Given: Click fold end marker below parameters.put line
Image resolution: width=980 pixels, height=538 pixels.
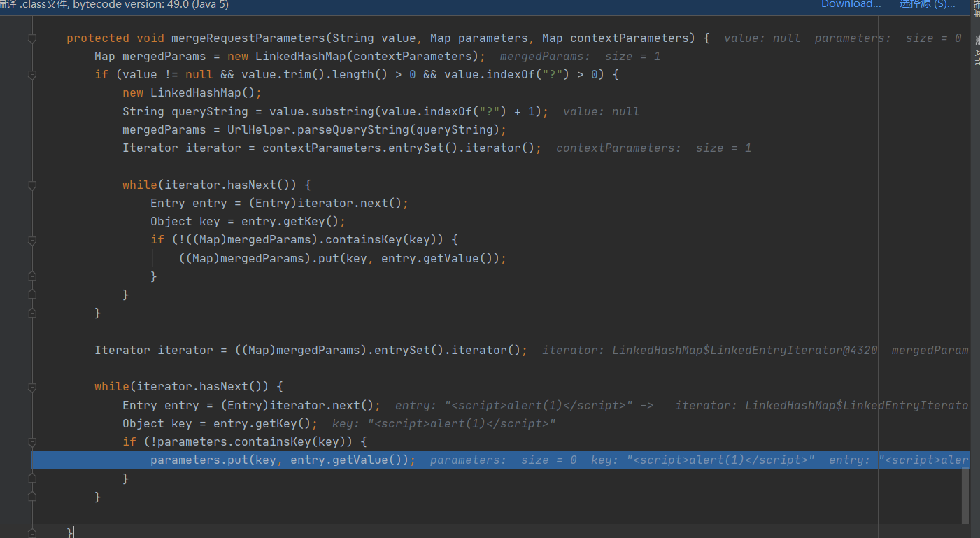Looking at the screenshot, I should click(x=32, y=479).
